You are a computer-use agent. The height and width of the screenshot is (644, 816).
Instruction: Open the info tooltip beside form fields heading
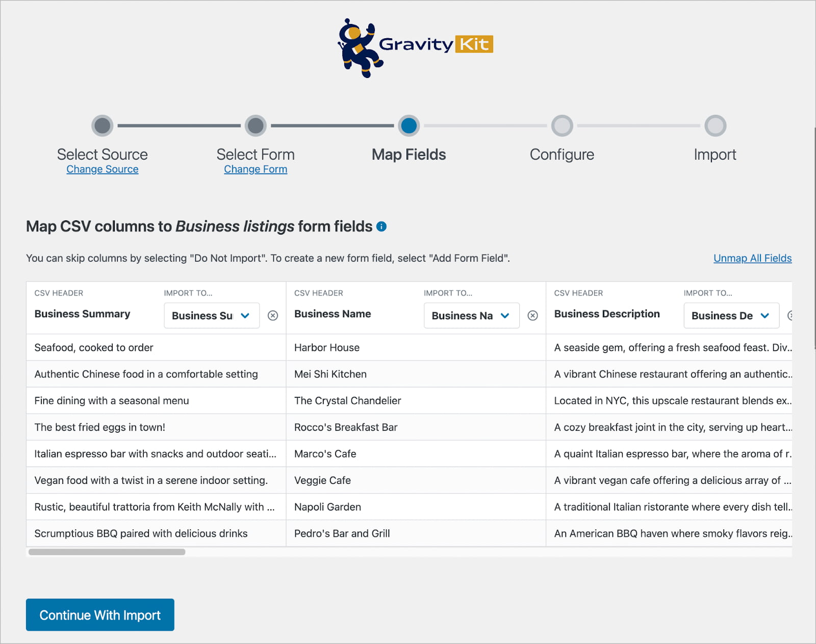pos(381,226)
